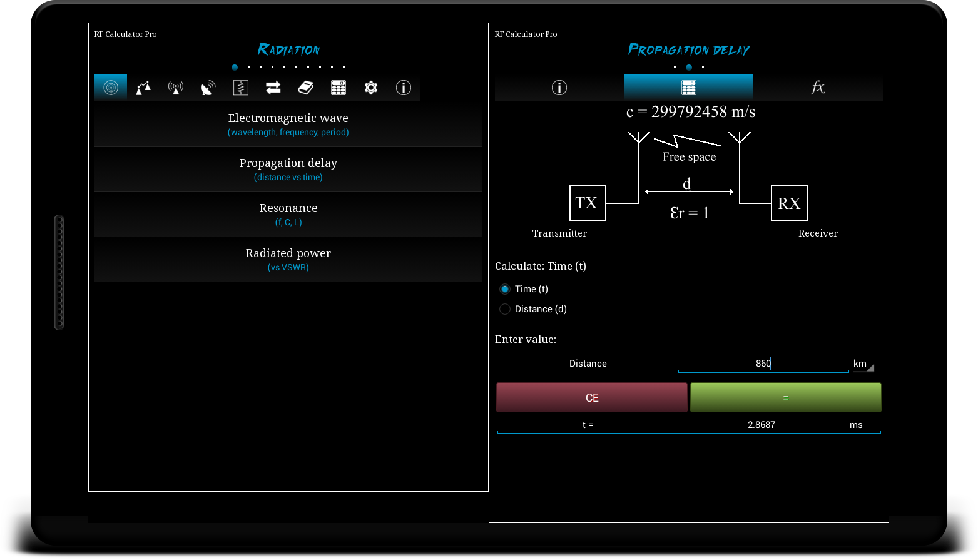This screenshot has width=978, height=560.
Task: Select the Time (t) radio button
Action: pos(505,289)
